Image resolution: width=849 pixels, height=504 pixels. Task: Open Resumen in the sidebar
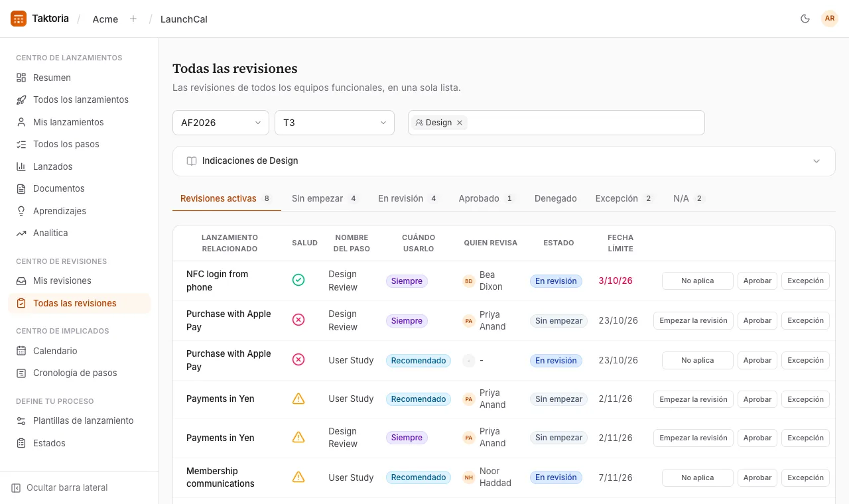(x=80, y=78)
